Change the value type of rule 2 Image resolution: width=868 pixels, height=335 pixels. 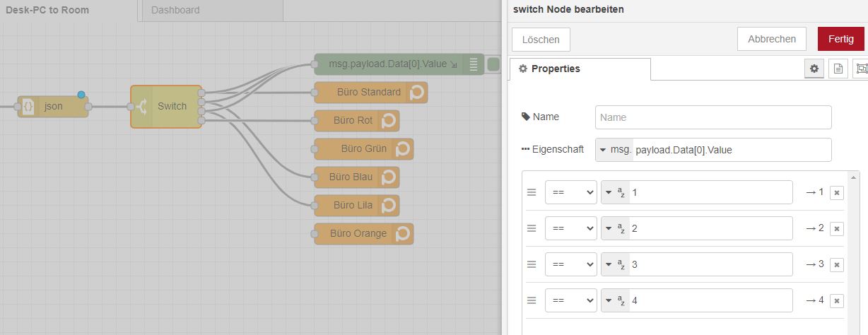click(x=615, y=228)
